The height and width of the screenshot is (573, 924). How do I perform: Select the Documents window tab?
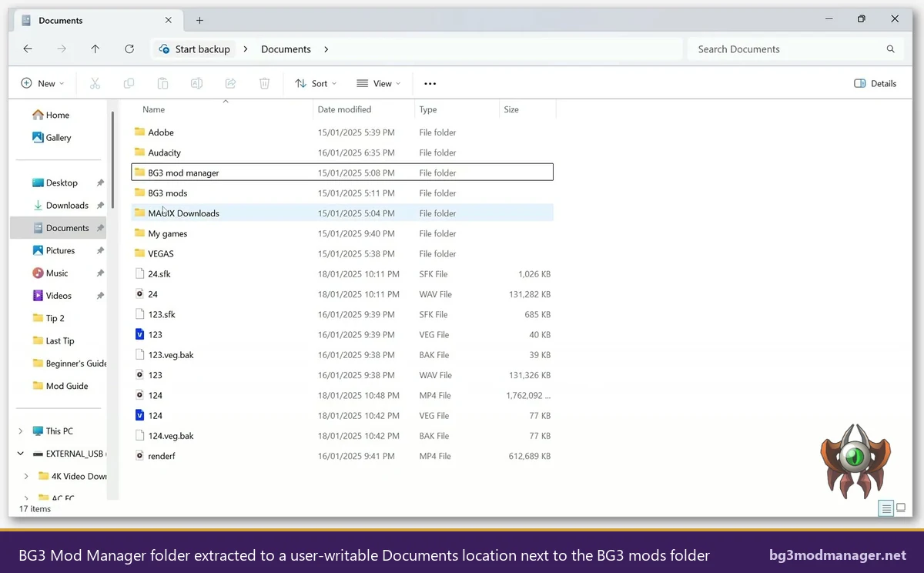coord(96,20)
